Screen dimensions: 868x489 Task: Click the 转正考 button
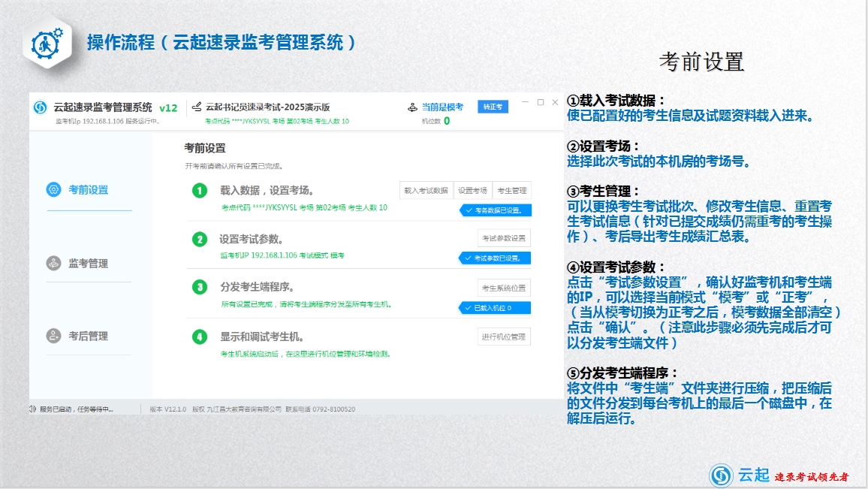(x=493, y=107)
